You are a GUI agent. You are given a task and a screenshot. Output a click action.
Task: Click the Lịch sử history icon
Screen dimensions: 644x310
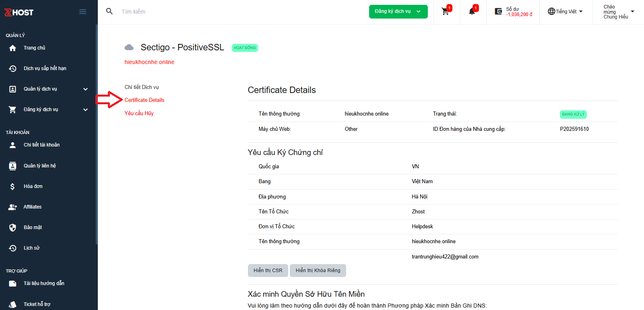pos(12,248)
